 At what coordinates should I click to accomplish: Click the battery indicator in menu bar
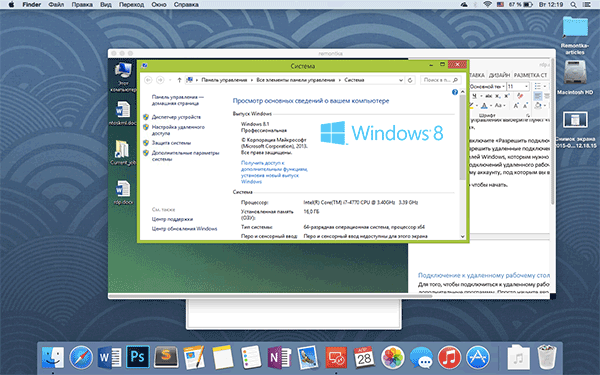tap(520, 5)
